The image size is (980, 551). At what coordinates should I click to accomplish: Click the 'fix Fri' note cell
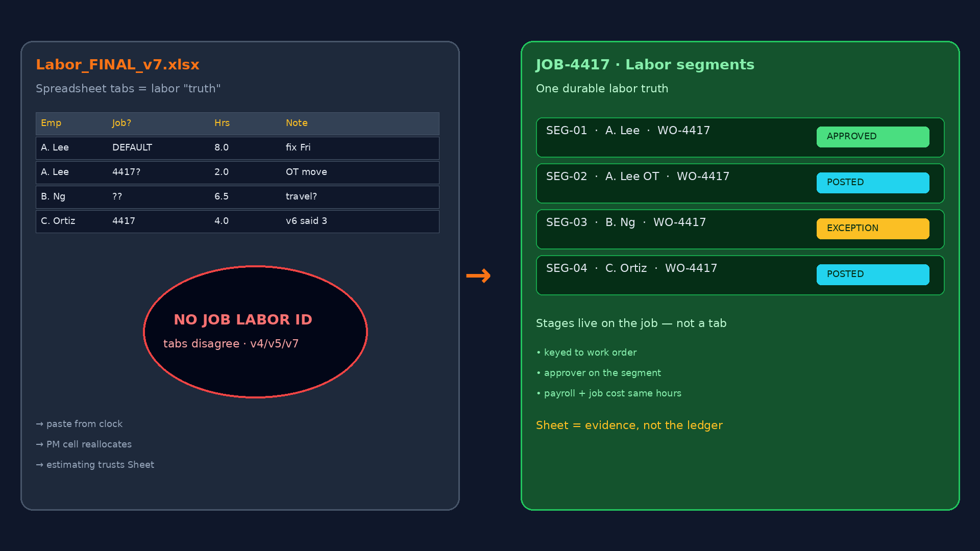click(x=298, y=147)
